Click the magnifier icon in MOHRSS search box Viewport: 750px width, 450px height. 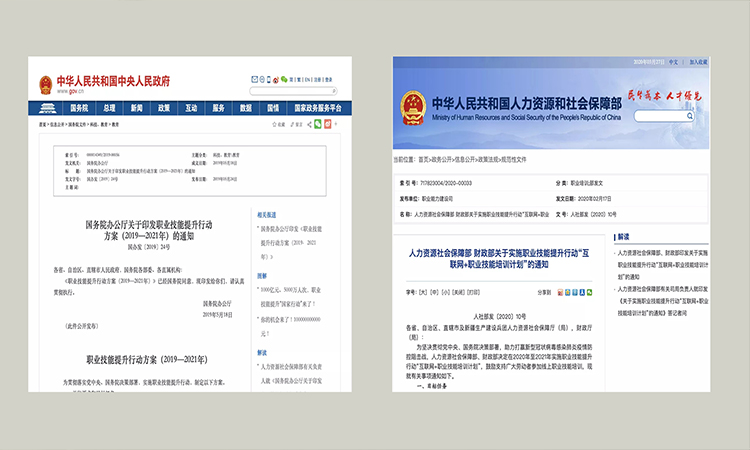tap(689, 116)
